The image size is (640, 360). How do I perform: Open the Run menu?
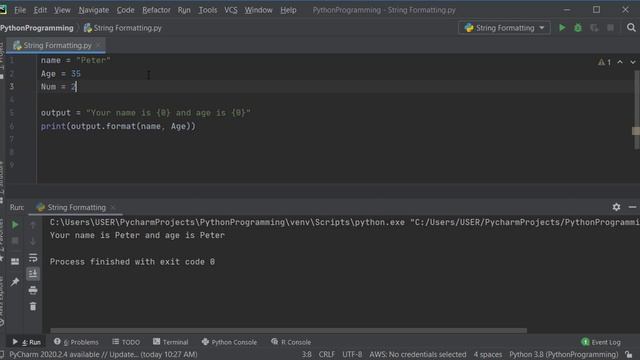click(x=184, y=10)
